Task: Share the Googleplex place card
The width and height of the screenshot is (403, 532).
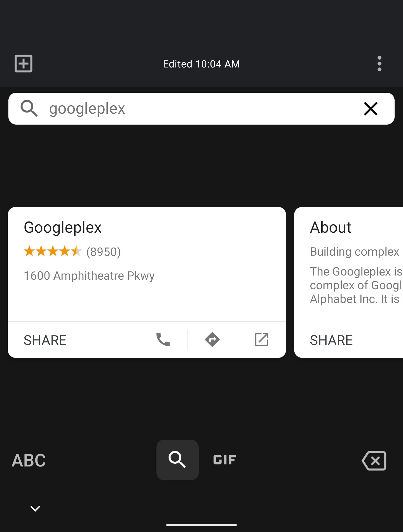Action: 45,340
